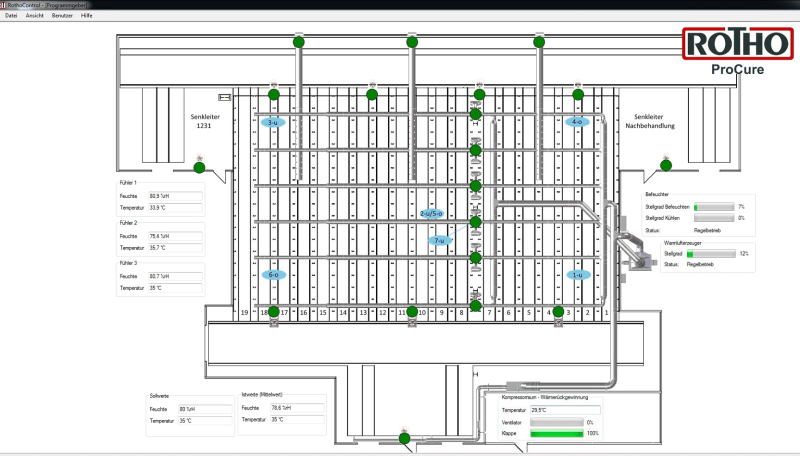Click the Klappe progress bar
Screen dimensions: 800x456
pos(557,434)
